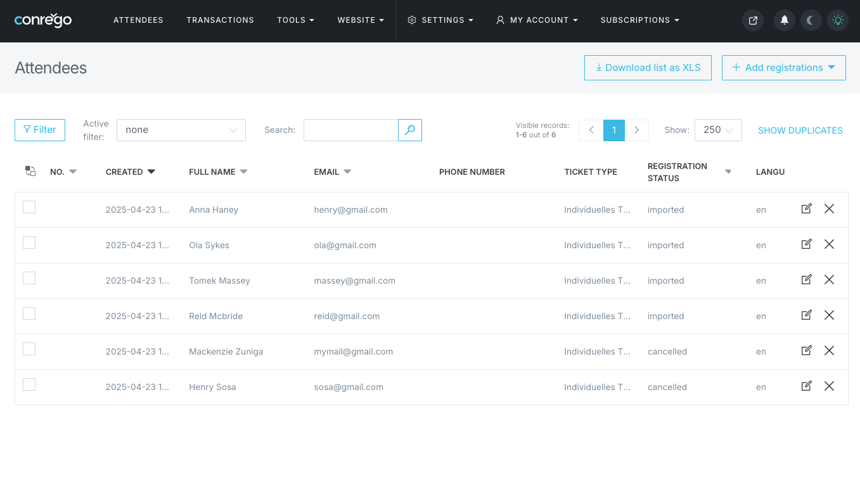Click the Filter button
The height and width of the screenshot is (504, 860).
(x=40, y=130)
